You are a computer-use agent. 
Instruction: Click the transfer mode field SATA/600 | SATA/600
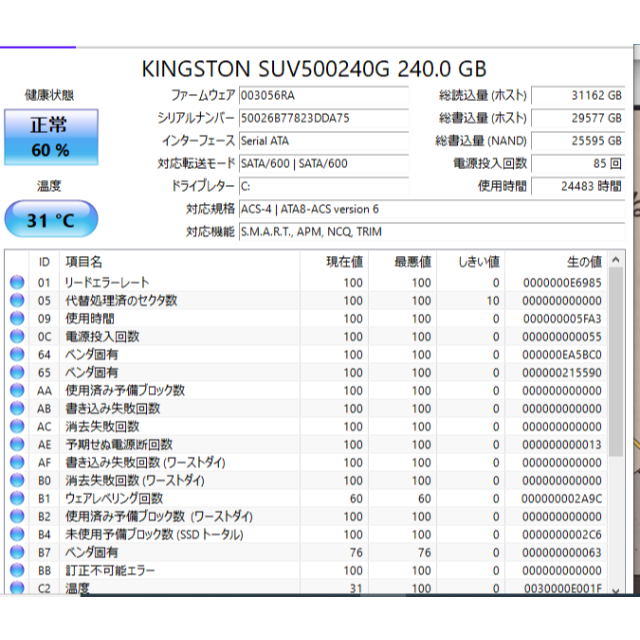coord(324,164)
